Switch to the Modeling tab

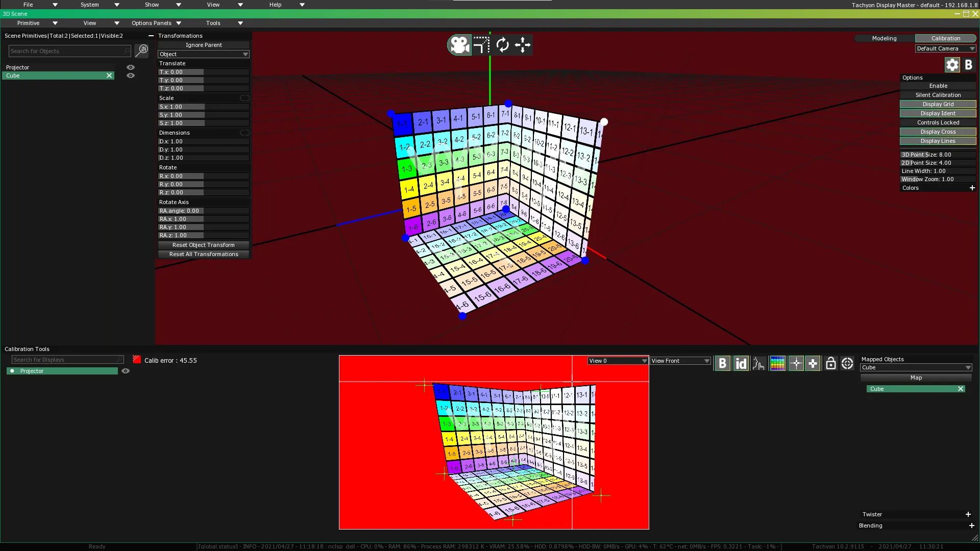pyautogui.click(x=884, y=38)
